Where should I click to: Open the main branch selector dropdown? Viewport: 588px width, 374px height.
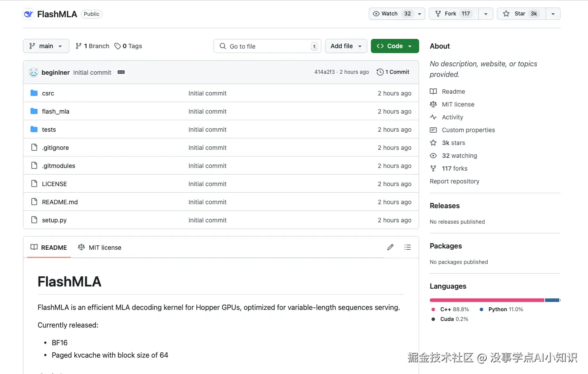pos(46,46)
